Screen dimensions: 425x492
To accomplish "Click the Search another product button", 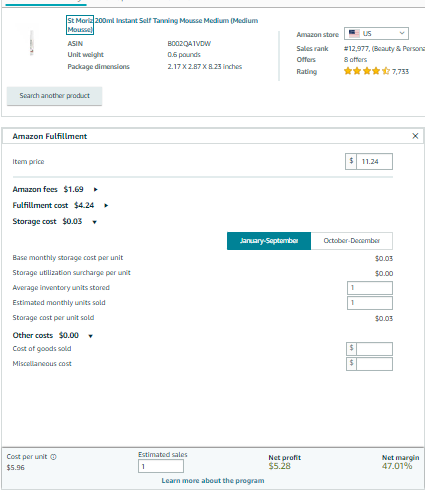I will pos(55,96).
